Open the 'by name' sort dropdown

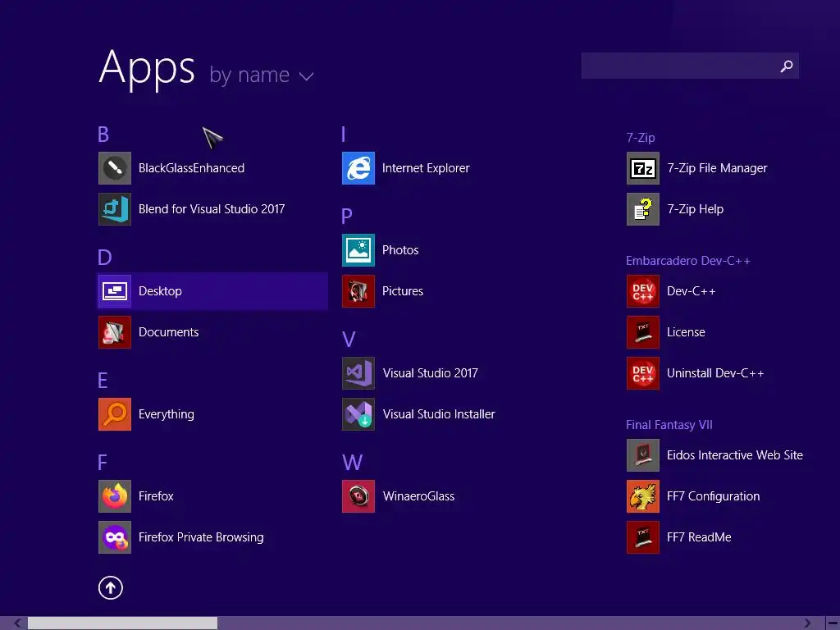click(x=261, y=75)
